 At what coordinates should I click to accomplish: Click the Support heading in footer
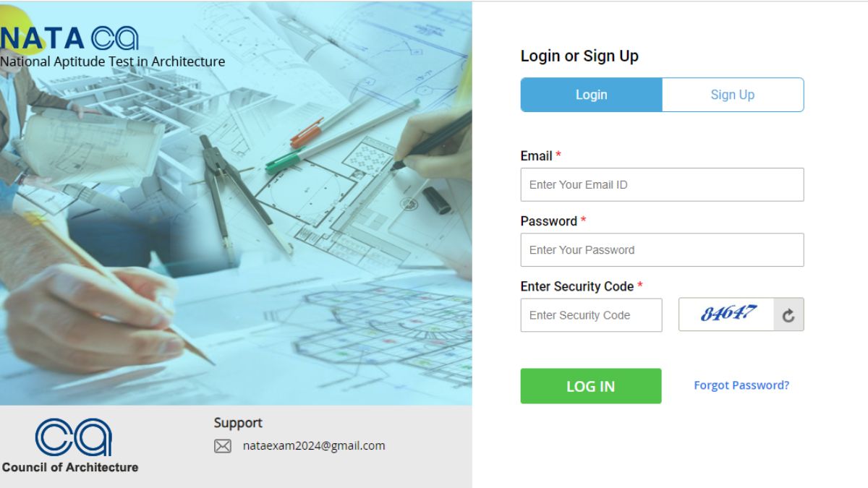tap(238, 423)
